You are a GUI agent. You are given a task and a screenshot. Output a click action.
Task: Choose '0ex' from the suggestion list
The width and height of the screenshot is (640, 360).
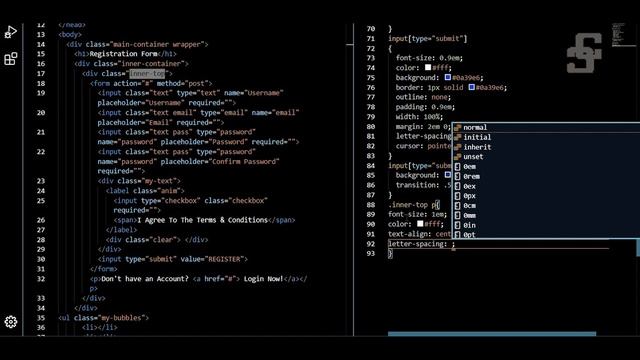546,186
